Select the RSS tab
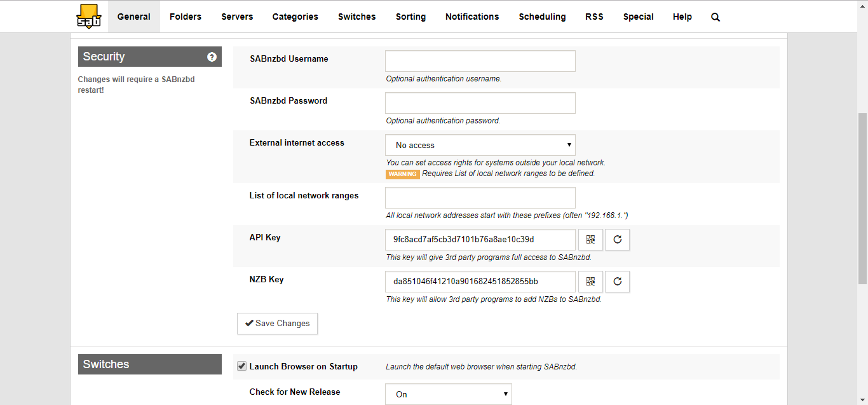Image resolution: width=868 pixels, height=405 pixels. (x=594, y=17)
